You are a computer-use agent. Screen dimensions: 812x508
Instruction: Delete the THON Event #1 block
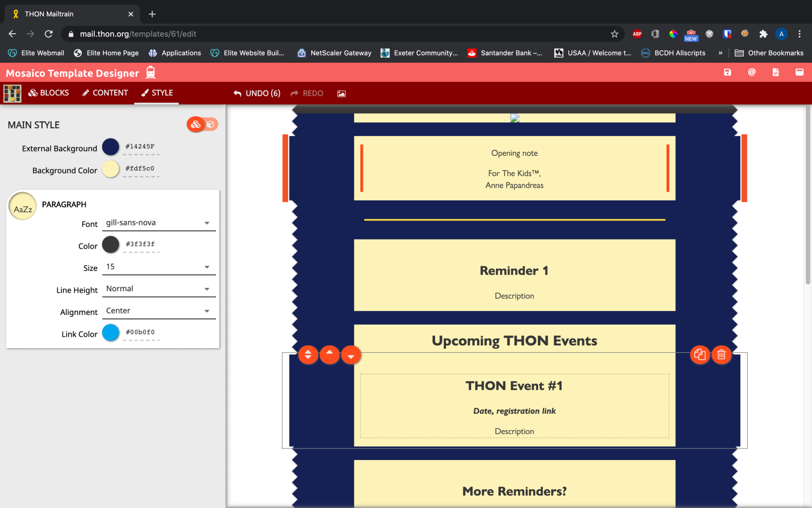tap(722, 355)
